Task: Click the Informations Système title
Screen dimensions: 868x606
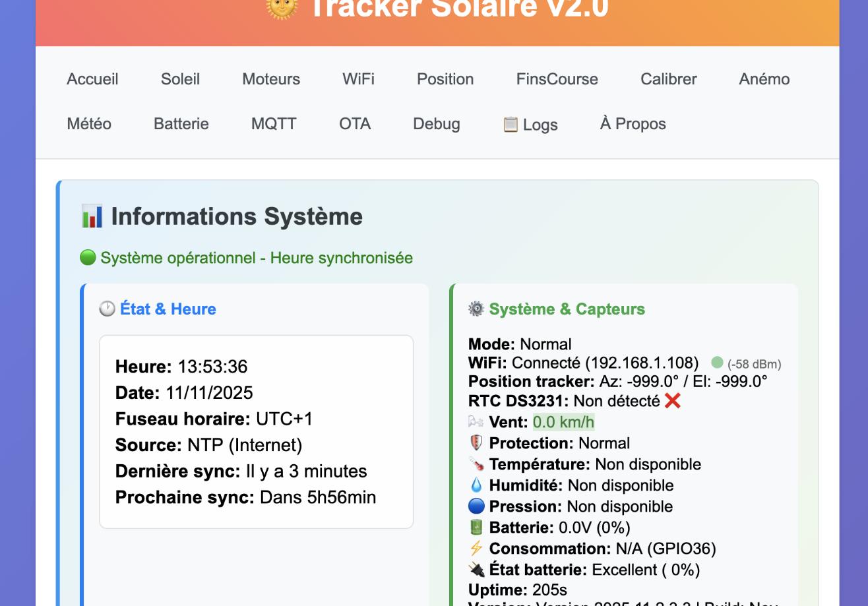Action: pos(237,216)
